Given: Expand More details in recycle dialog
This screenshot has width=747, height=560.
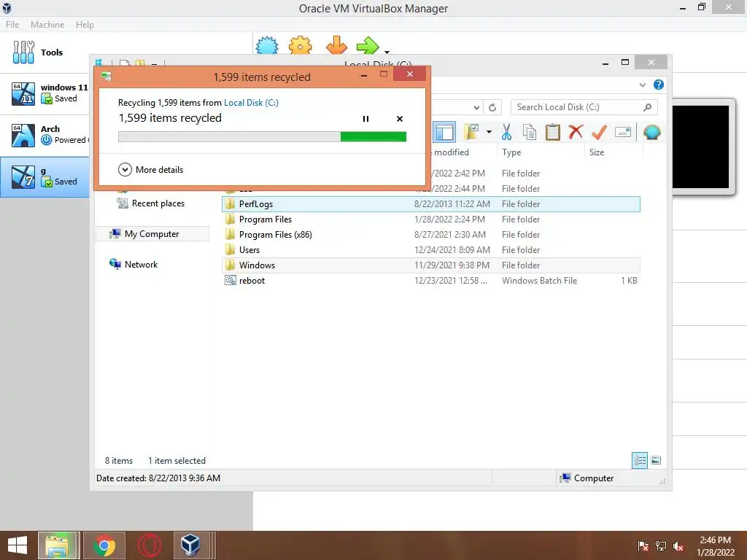Looking at the screenshot, I should pos(150,169).
